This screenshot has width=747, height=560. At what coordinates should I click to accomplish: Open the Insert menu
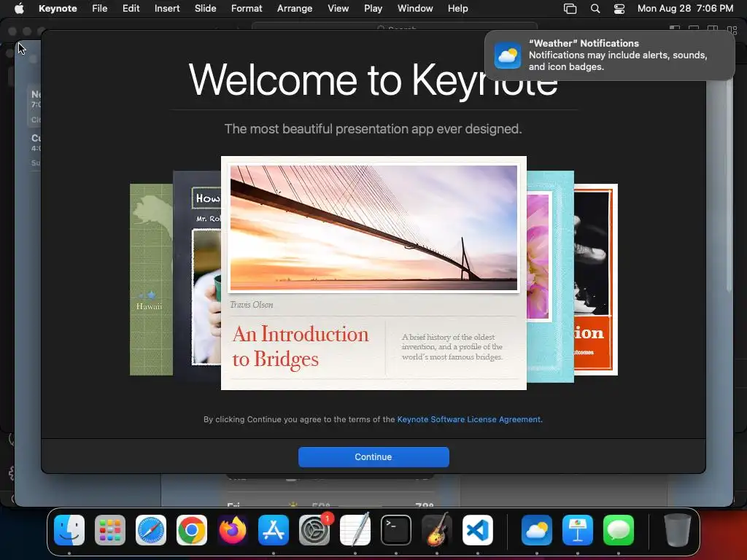pos(167,8)
